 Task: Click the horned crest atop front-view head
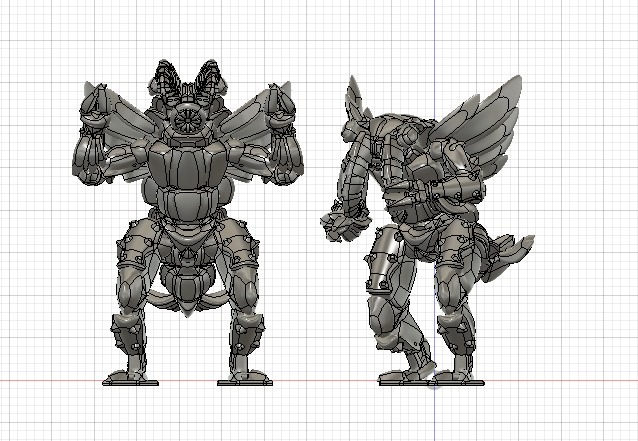point(187,80)
